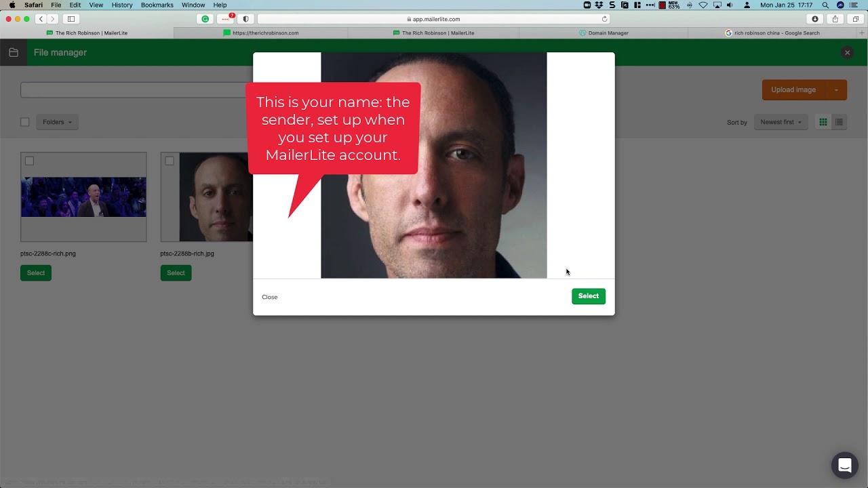Switch to Domain Manager tab

pyautogui.click(x=604, y=33)
